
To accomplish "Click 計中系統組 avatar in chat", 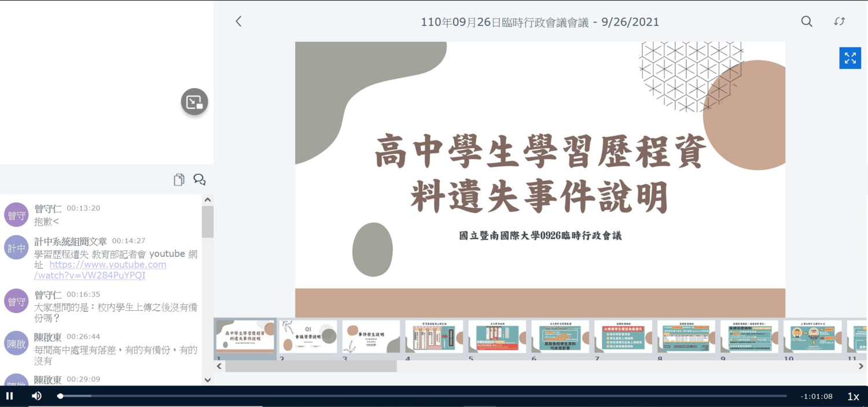I will (x=16, y=247).
